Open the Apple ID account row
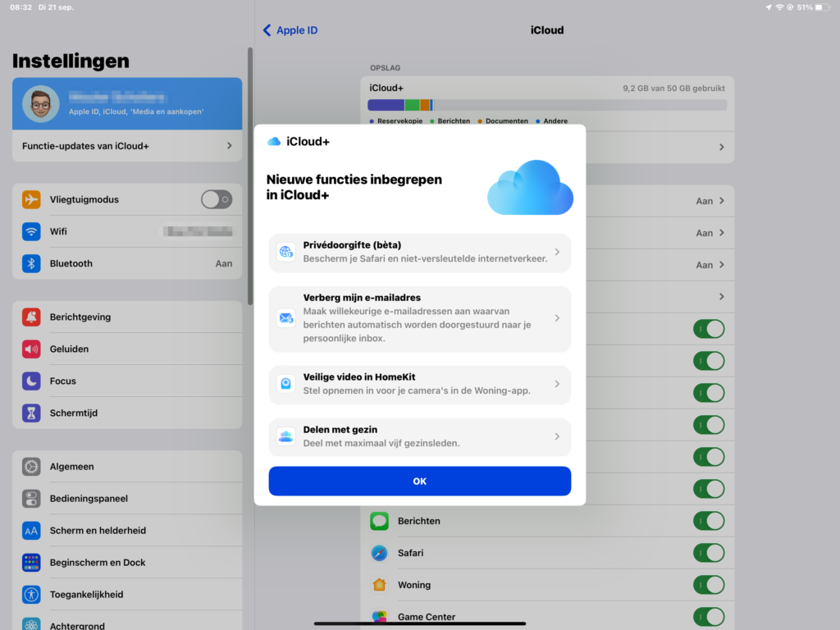Image resolution: width=840 pixels, height=630 pixels. point(127,103)
